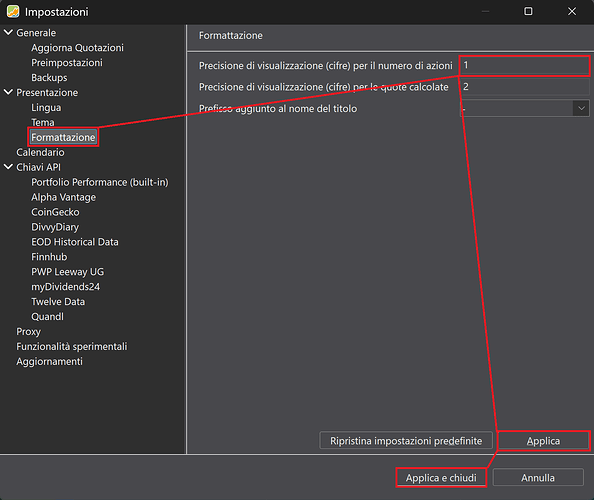Focus the numero di azioni precision field
Screen dimensions: 594x500
[x=525, y=66]
